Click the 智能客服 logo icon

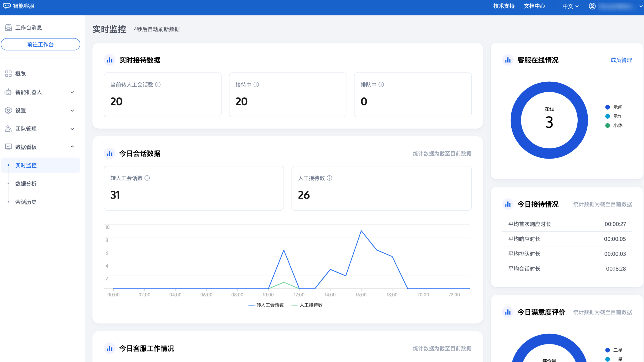(7, 6)
